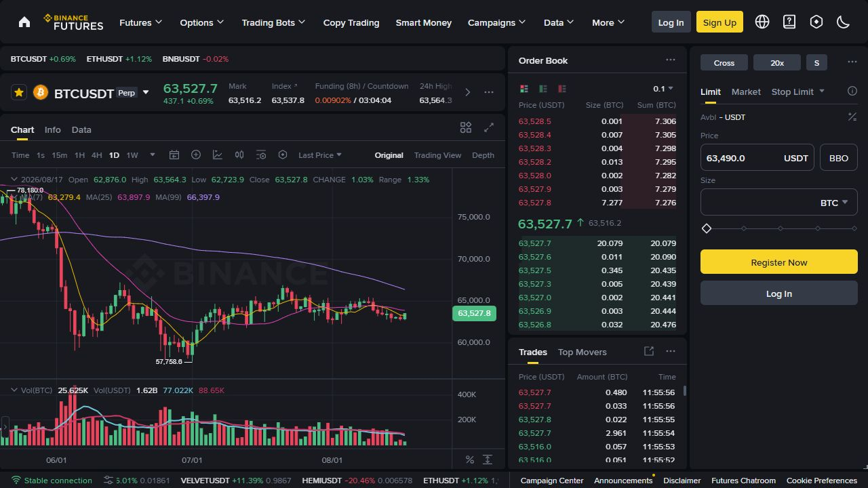Image resolution: width=868 pixels, height=488 pixels.
Task: Open the technical indicators line-chart icon
Action: click(218, 155)
